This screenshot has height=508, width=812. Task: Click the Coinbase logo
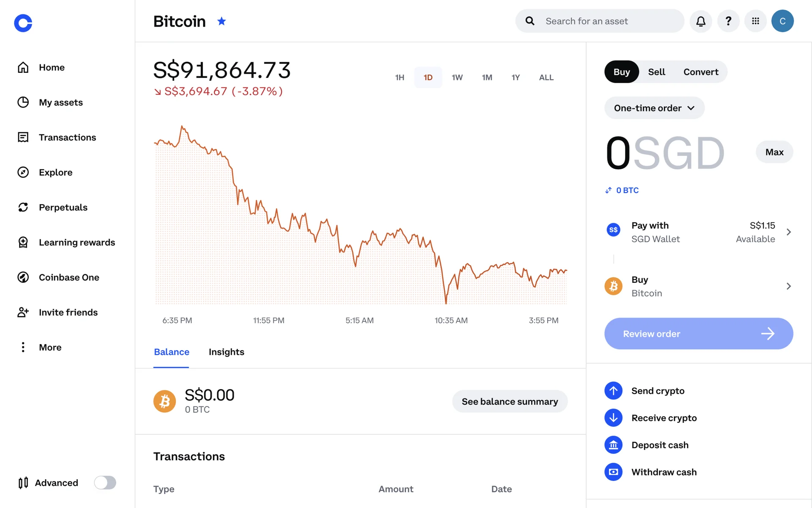pyautogui.click(x=23, y=23)
